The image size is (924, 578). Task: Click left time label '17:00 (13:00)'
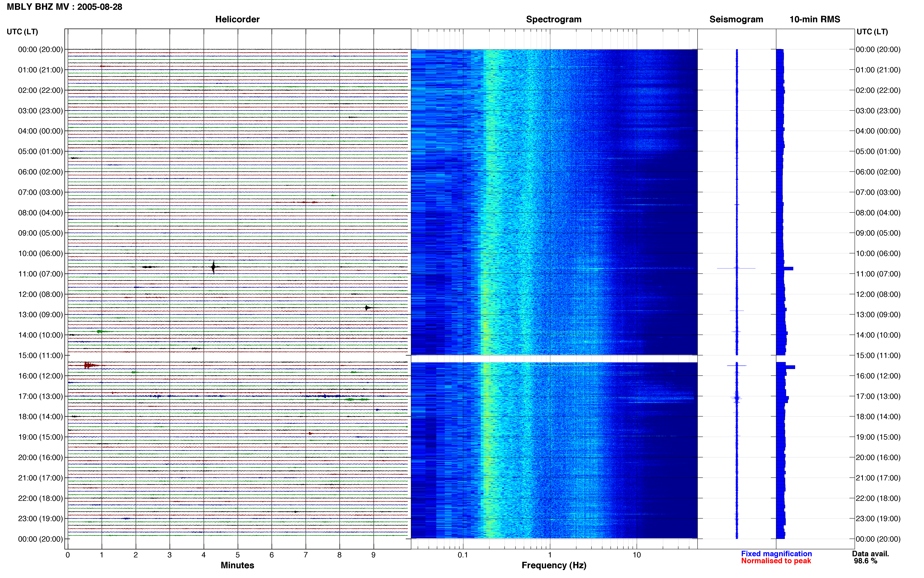(41, 396)
